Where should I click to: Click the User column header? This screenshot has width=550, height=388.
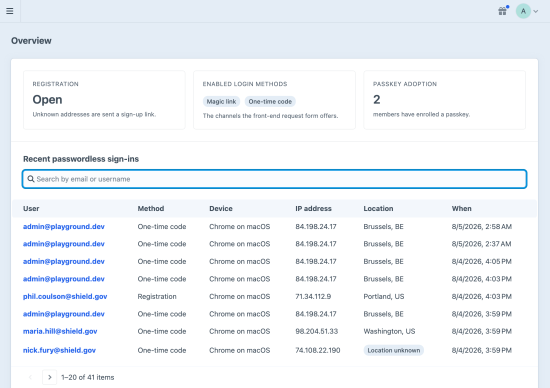click(x=31, y=208)
